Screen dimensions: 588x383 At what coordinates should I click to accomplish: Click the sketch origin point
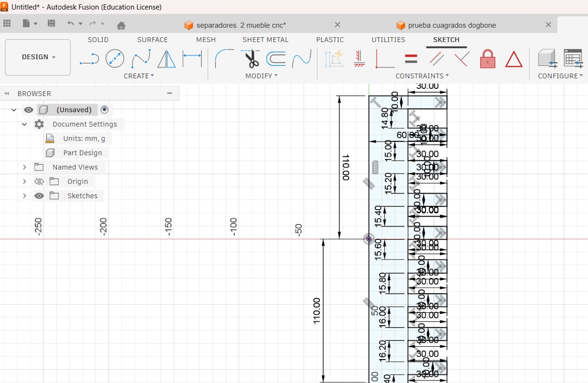coord(369,239)
